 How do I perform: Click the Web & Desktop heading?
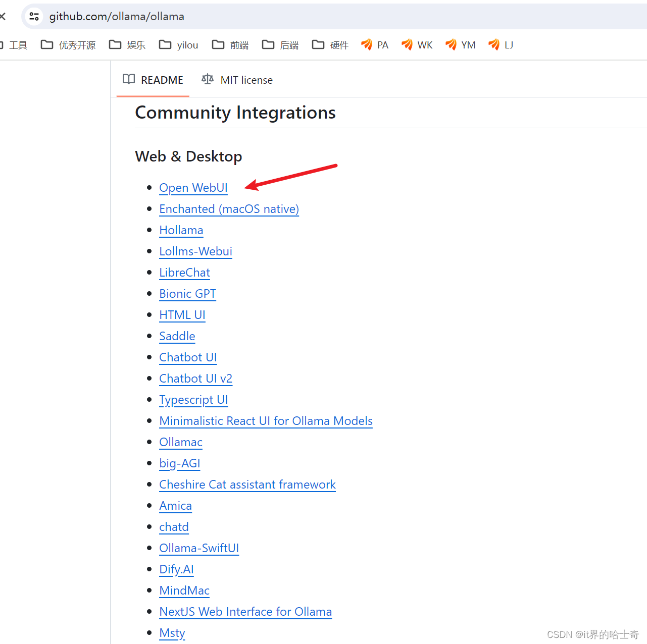point(188,156)
